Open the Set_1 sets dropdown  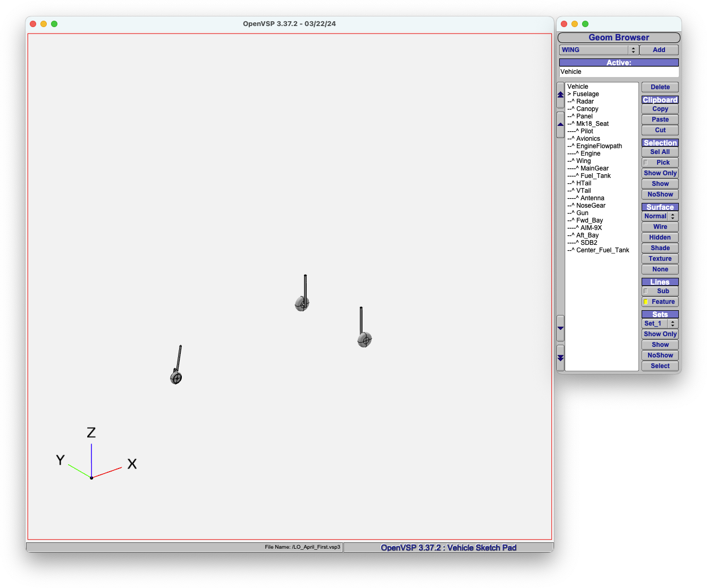pos(660,323)
